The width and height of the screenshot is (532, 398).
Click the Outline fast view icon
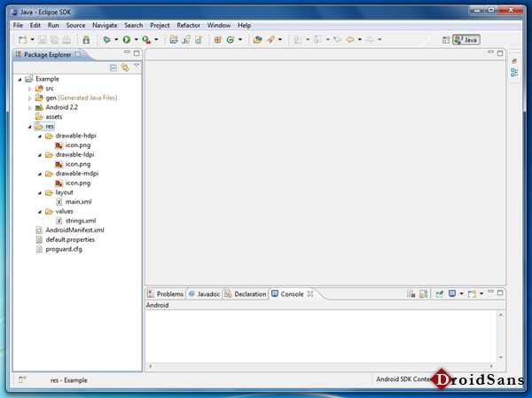pos(514,73)
